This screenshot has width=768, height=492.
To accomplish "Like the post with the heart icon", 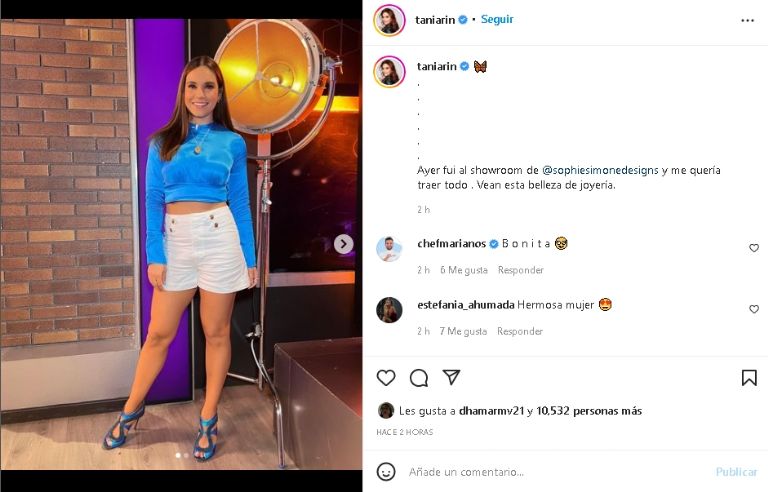I will point(386,378).
